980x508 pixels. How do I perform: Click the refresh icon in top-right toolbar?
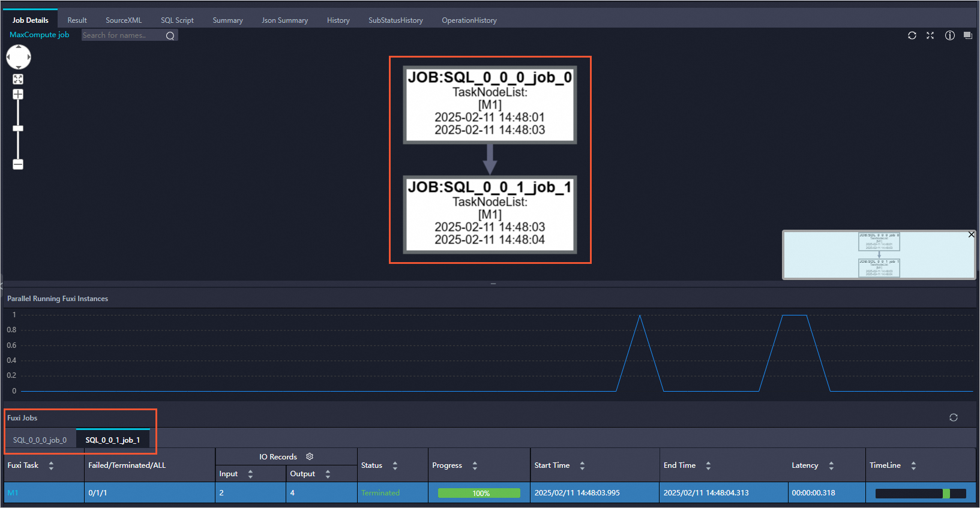click(912, 35)
